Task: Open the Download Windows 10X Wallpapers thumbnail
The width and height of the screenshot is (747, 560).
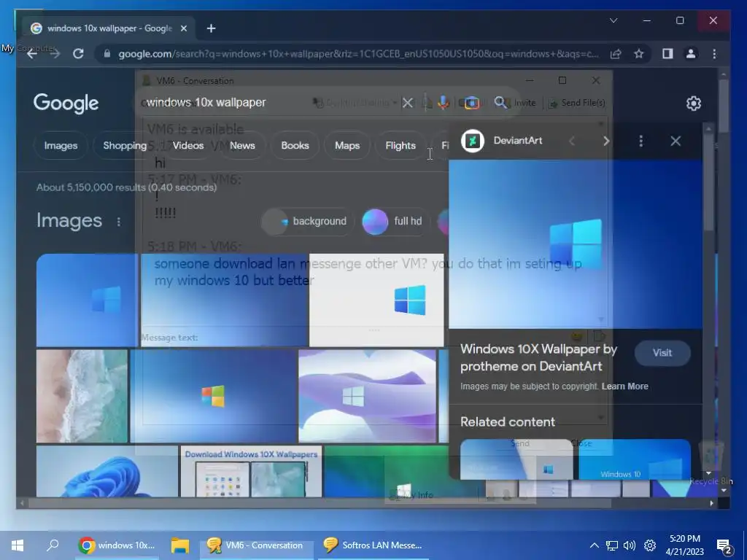Action: tap(251, 472)
